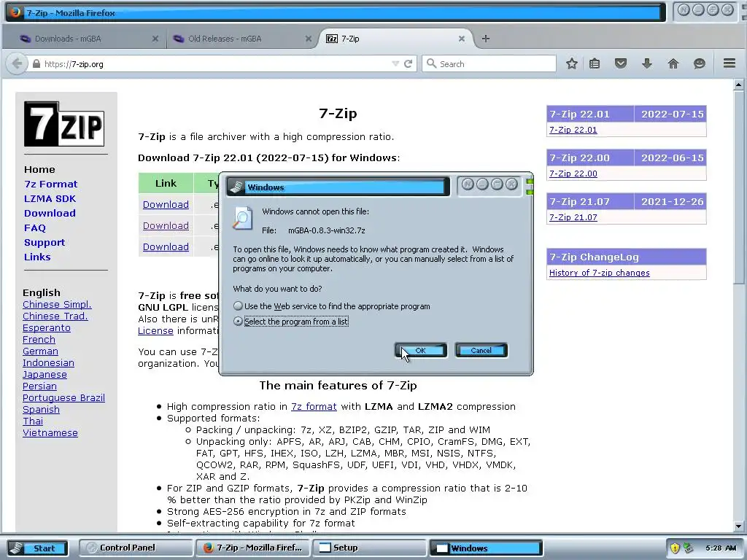Switch language to French
Screen dimensions: 747x560
point(39,339)
